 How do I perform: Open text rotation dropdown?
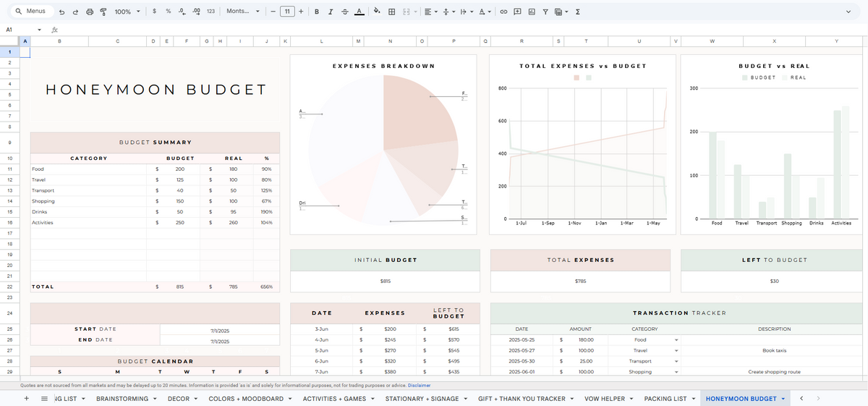click(486, 12)
